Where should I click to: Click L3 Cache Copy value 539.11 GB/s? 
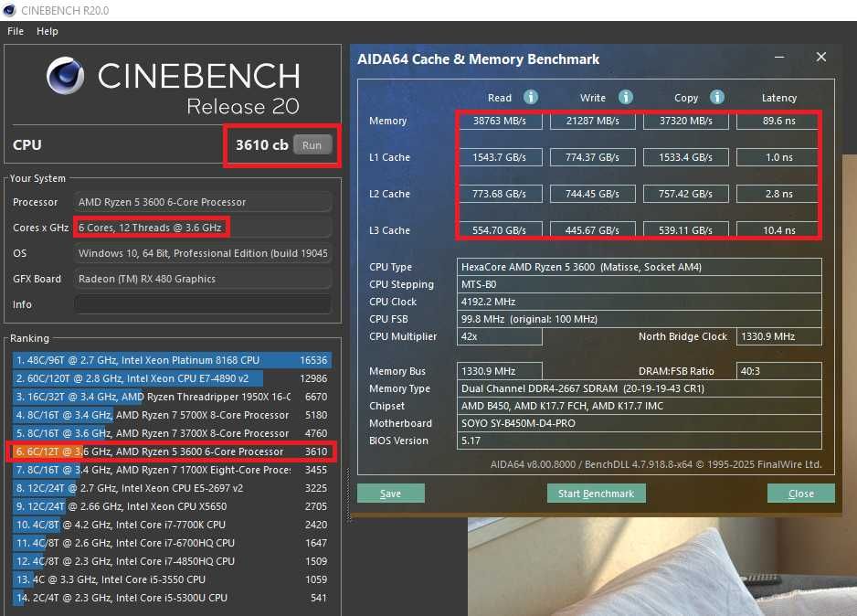686,230
